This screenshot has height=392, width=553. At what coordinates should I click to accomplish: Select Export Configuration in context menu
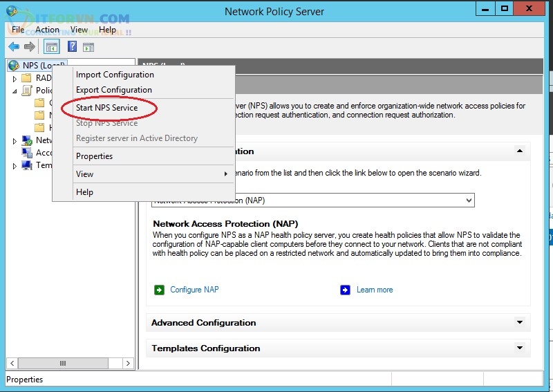point(113,90)
